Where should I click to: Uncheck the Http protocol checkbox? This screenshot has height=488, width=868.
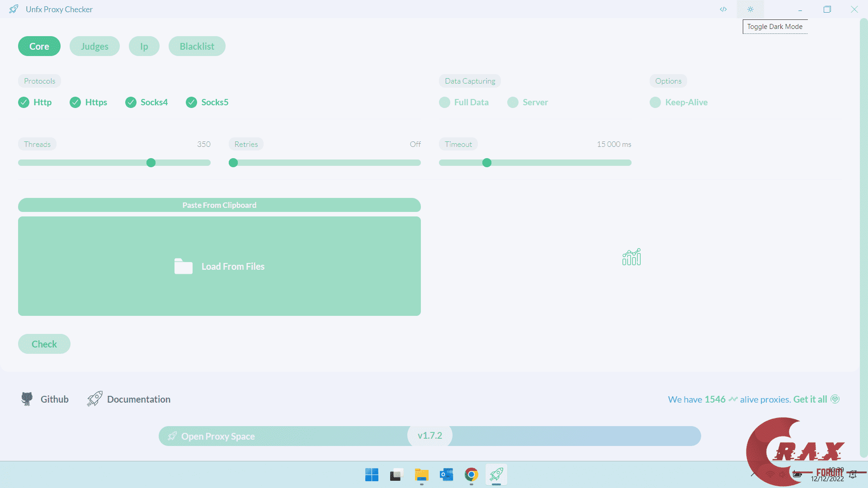point(24,103)
